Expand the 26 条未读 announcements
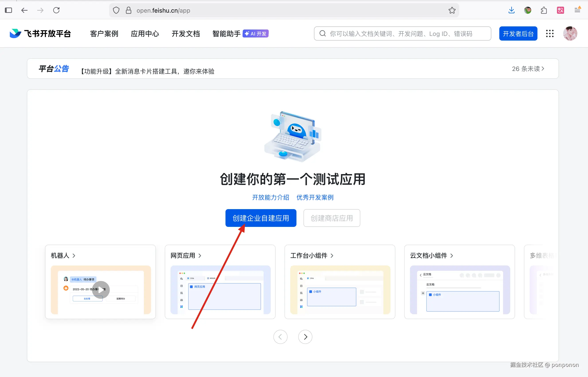 pyautogui.click(x=528, y=69)
